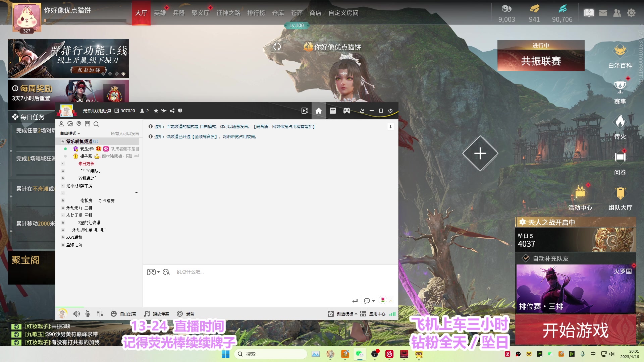
Task: Click the 开始游戏 start game button
Action: (x=576, y=330)
